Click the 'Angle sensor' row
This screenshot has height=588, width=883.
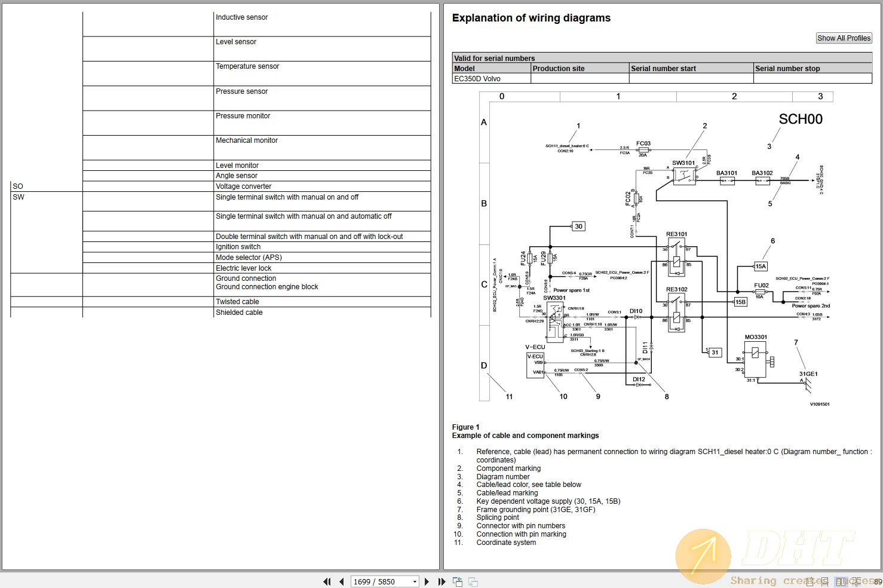(322, 176)
